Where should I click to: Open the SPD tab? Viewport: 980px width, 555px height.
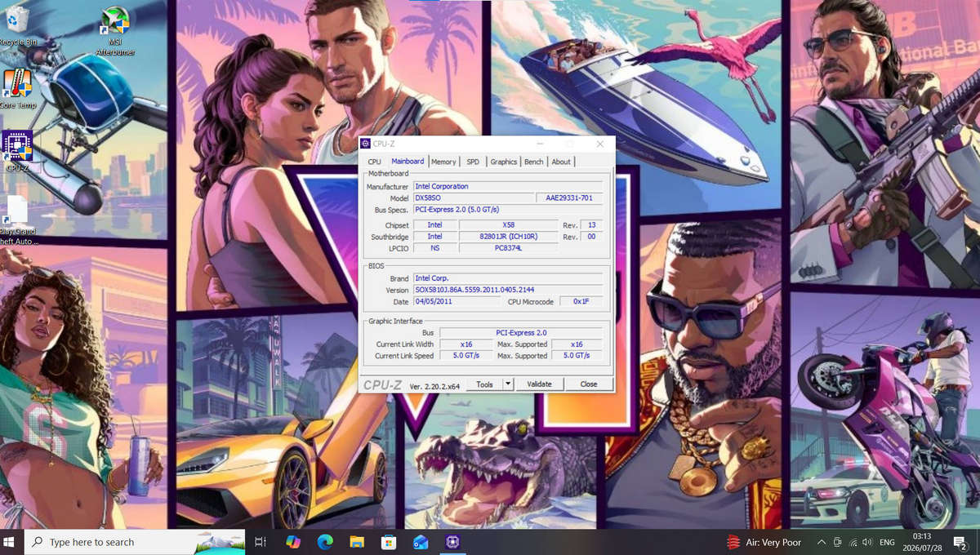[473, 162]
